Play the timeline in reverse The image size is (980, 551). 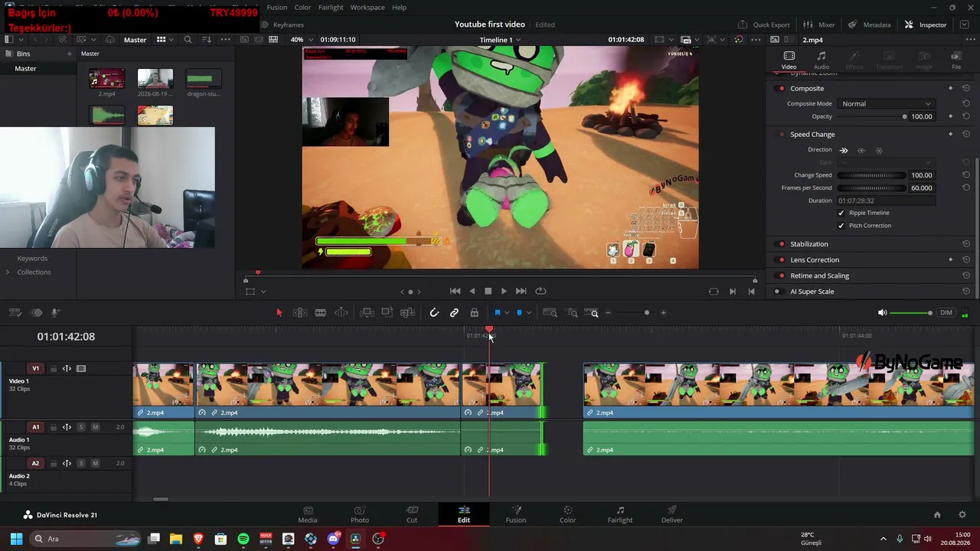[x=472, y=291]
